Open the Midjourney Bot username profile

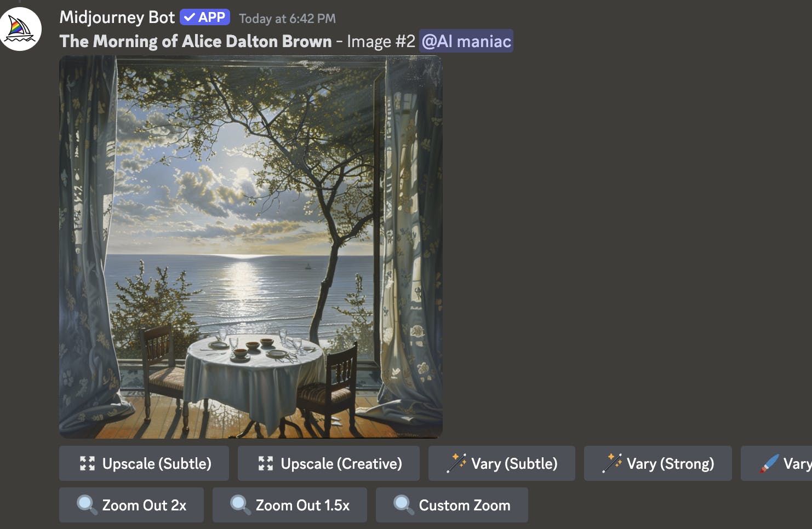(117, 18)
